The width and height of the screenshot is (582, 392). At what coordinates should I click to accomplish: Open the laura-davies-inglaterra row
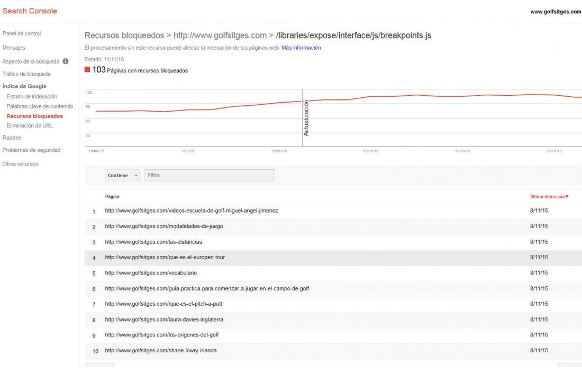[333, 320]
